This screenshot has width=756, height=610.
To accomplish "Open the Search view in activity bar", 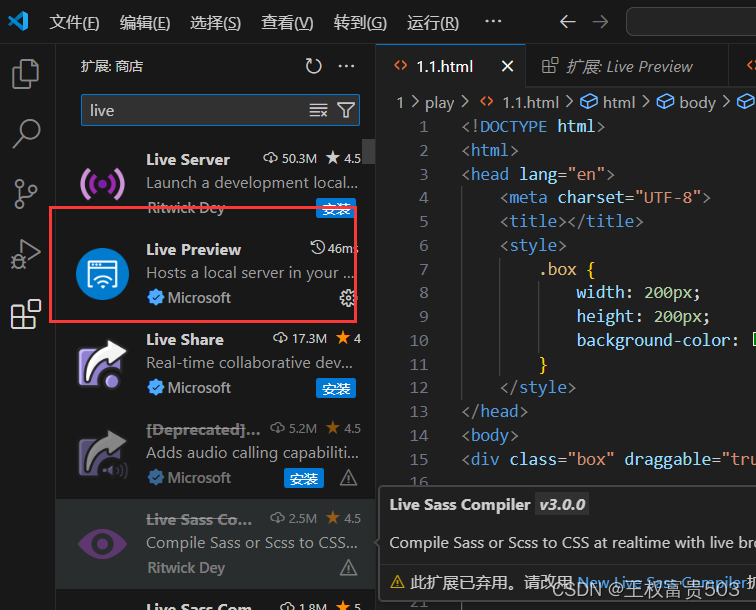I will pos(26,134).
